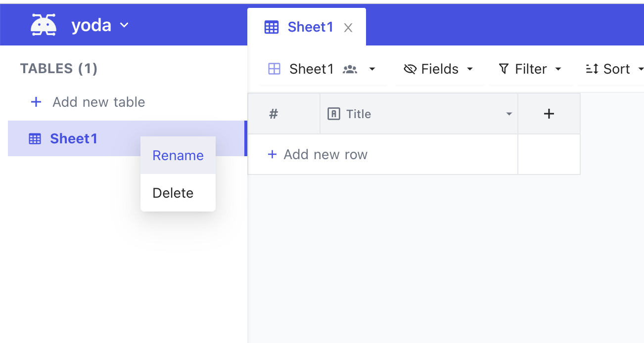Click the grid view icon in toolbar
Image resolution: width=644 pixels, height=343 pixels.
click(x=274, y=69)
